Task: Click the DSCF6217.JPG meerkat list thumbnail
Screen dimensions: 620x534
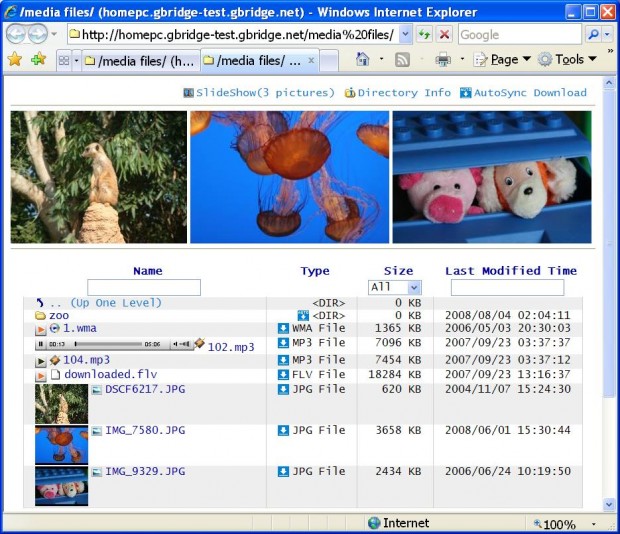Action: click(62, 404)
